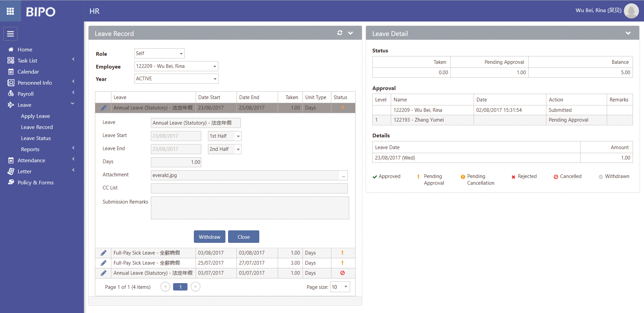Open Leave Status in the sidebar
The image size is (644, 313).
[36, 138]
